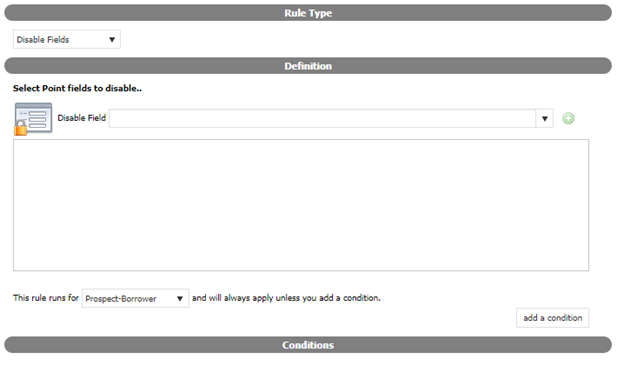Click the empty disabled fields list area
The image size is (624, 366).
[x=301, y=205]
